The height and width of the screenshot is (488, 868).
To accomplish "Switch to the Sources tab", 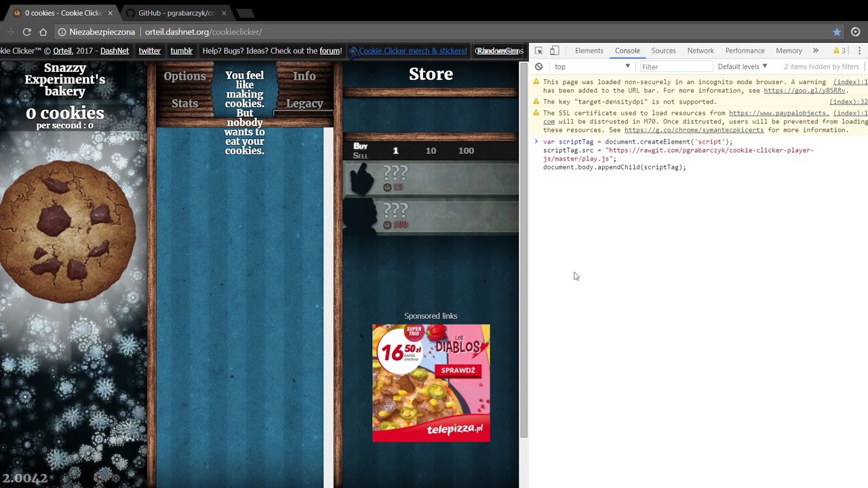I will coord(663,51).
